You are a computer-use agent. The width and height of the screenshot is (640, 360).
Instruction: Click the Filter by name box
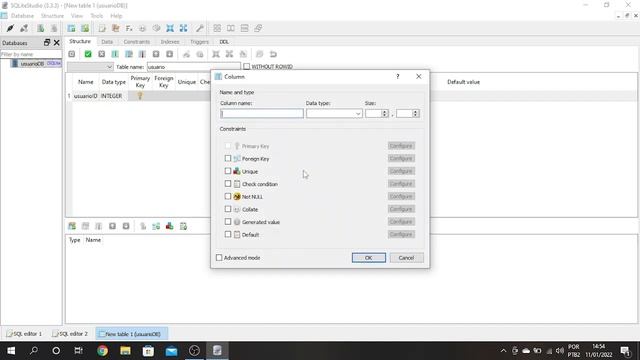click(31, 54)
